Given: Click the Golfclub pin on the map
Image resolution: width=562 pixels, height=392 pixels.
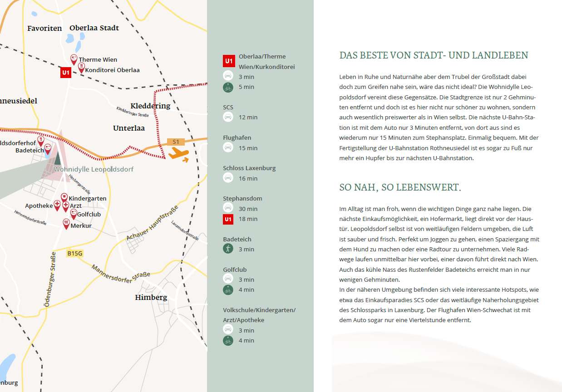Looking at the screenshot, I should pyautogui.click(x=73, y=214).
